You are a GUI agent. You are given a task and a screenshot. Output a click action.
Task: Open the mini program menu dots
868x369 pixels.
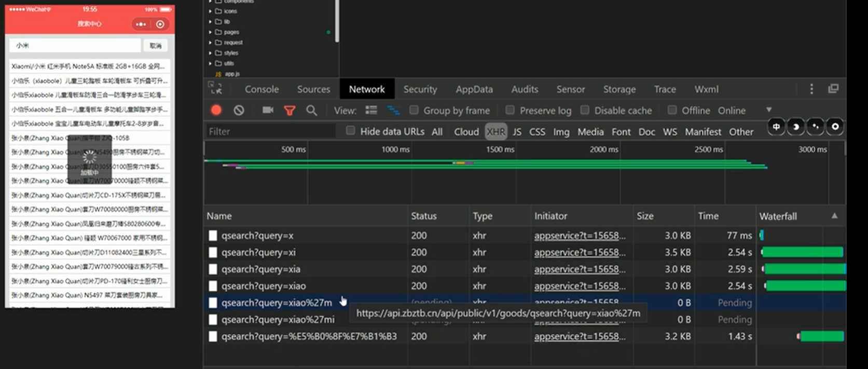[141, 24]
